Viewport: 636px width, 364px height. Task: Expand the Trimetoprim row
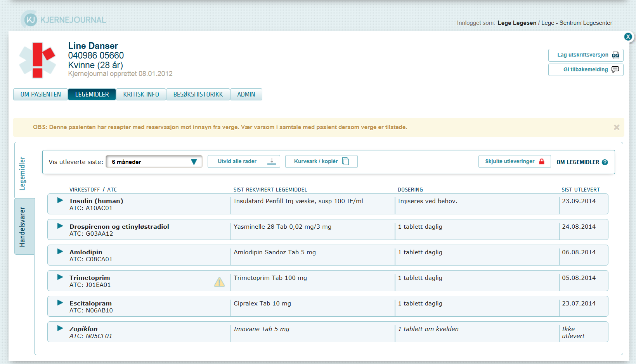[x=60, y=277]
